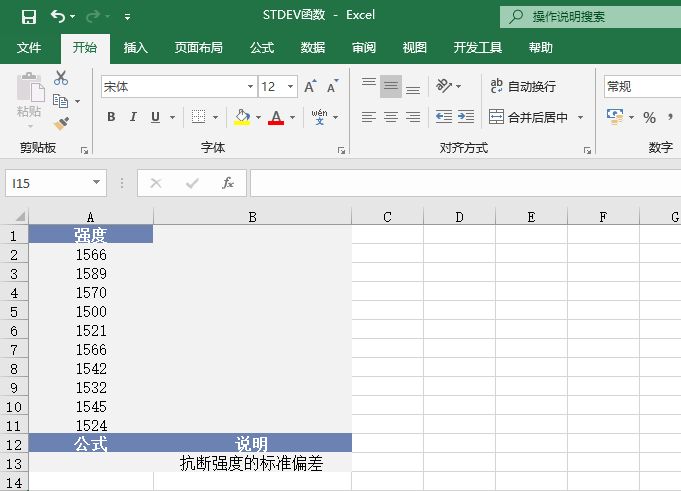Toggle Bold formatting

tap(111, 117)
